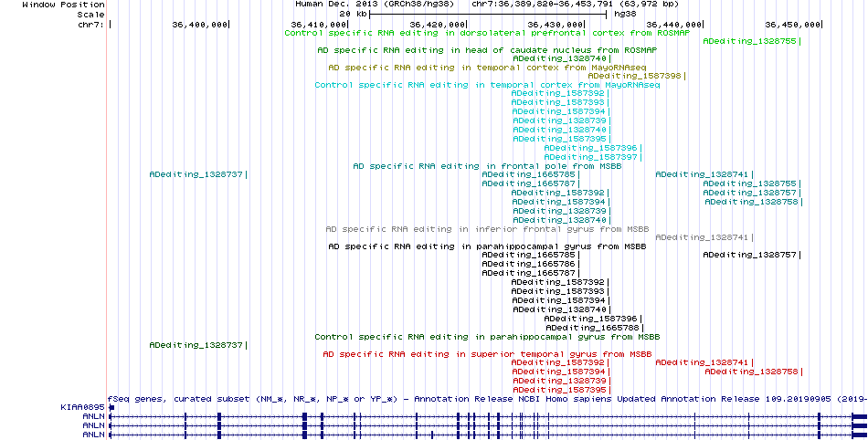
Task: Open black ADediting_1328757 in parahippocampal gyrus track
Action: (749, 255)
